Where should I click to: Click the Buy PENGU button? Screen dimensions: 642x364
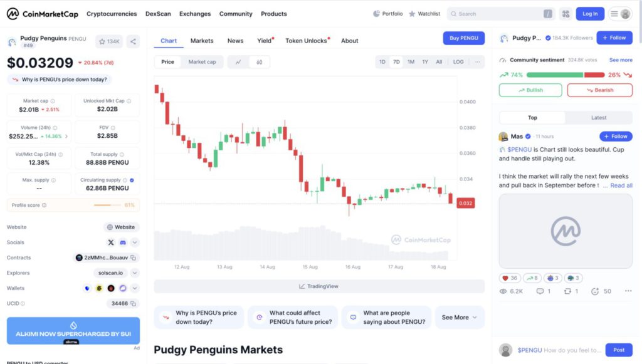(463, 38)
